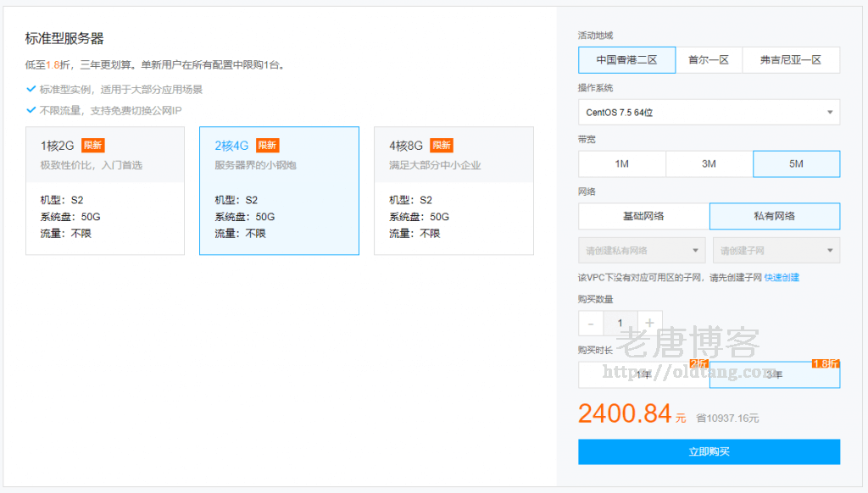868x493 pixels.
Task: Click the 立即购买 purchase button
Action: 709,451
